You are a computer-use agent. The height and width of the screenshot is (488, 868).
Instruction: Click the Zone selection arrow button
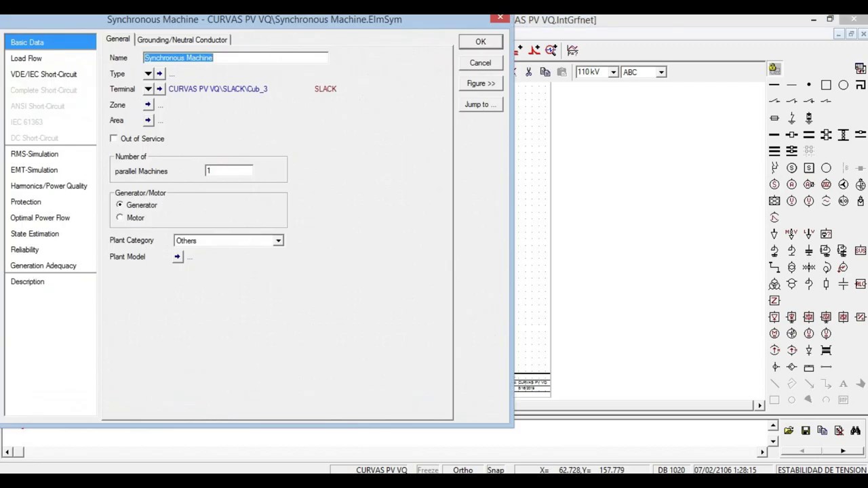149,104
